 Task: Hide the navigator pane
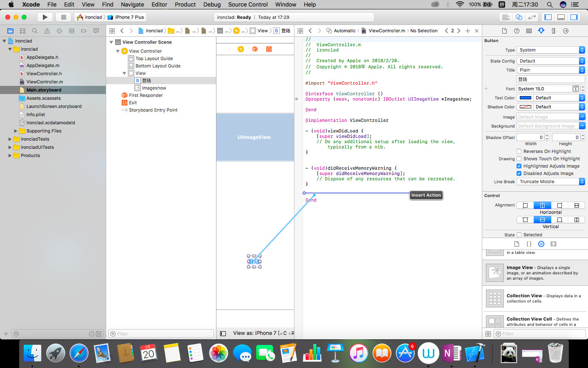coord(548,17)
